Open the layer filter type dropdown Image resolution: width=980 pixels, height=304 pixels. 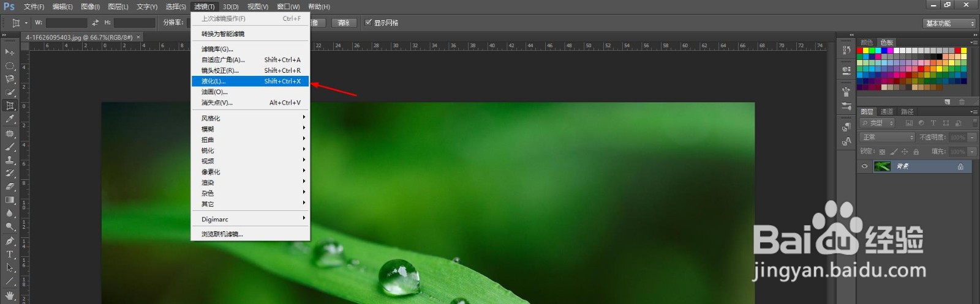tap(877, 123)
